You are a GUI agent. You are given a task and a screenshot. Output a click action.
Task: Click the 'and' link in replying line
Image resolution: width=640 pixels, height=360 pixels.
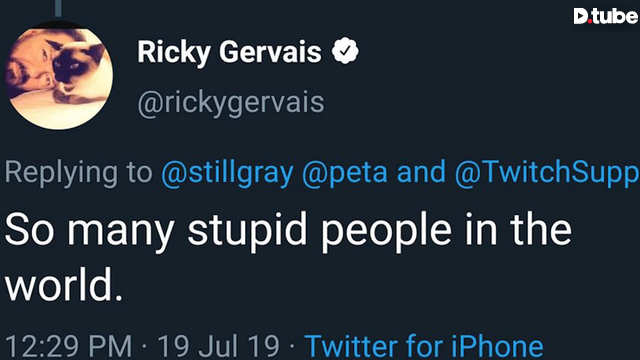[421, 171]
